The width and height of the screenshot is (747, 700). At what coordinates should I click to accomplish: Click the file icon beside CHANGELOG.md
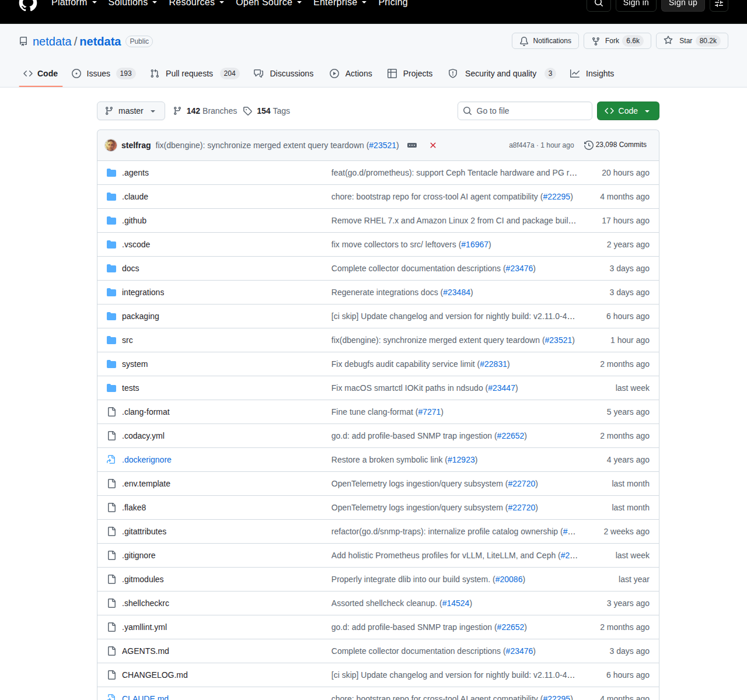(111, 675)
